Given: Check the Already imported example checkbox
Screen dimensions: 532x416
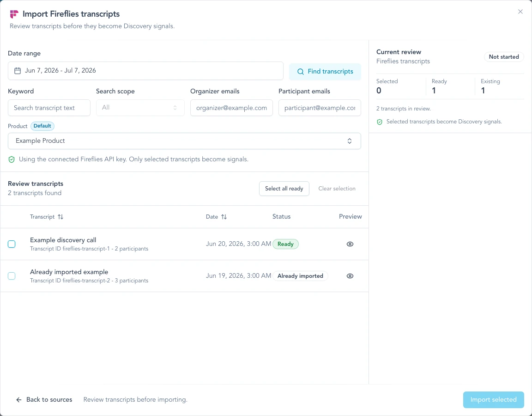Looking at the screenshot, I should (12, 276).
